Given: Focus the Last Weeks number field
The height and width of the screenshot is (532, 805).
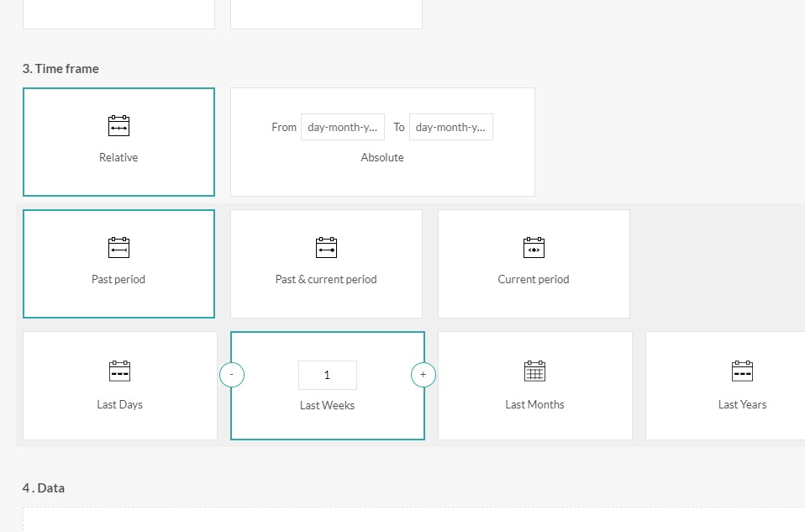Looking at the screenshot, I should [x=327, y=375].
